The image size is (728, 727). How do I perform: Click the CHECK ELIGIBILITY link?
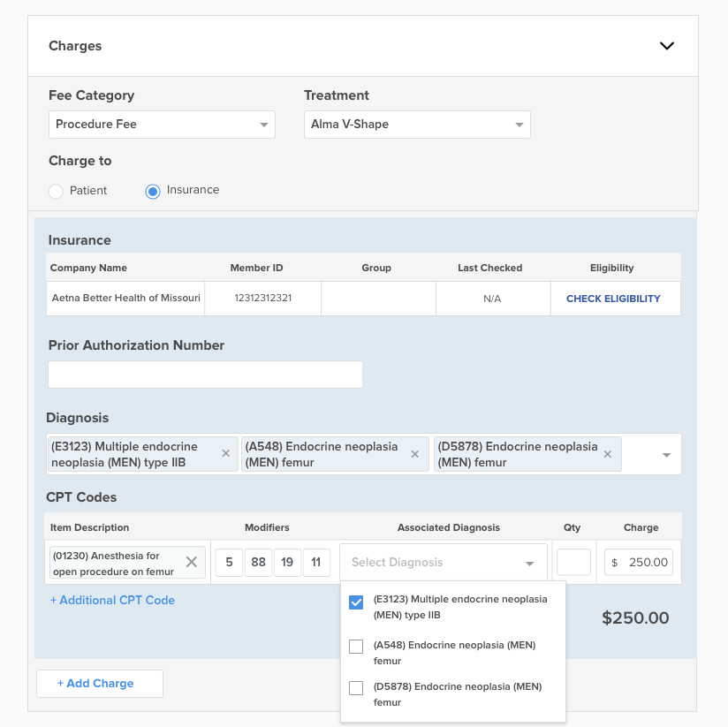pyautogui.click(x=613, y=299)
